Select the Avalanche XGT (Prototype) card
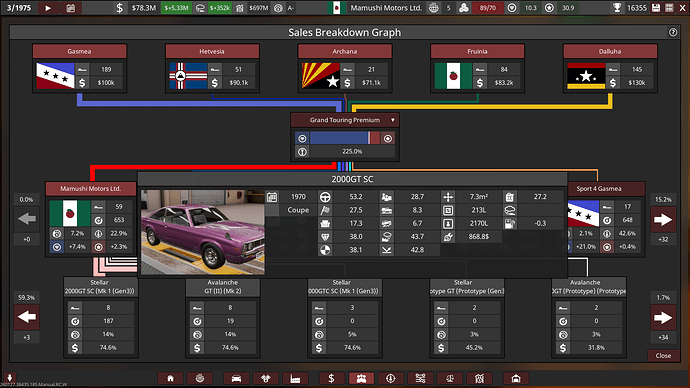 589,317
